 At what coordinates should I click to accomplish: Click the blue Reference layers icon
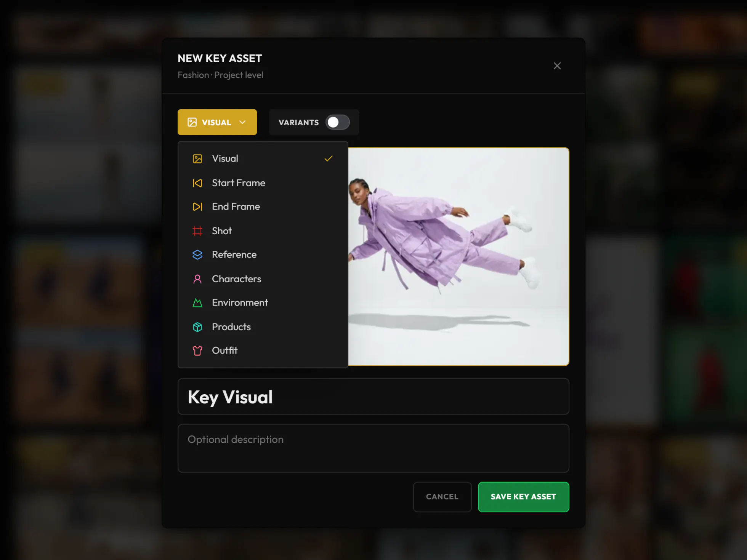tap(197, 255)
